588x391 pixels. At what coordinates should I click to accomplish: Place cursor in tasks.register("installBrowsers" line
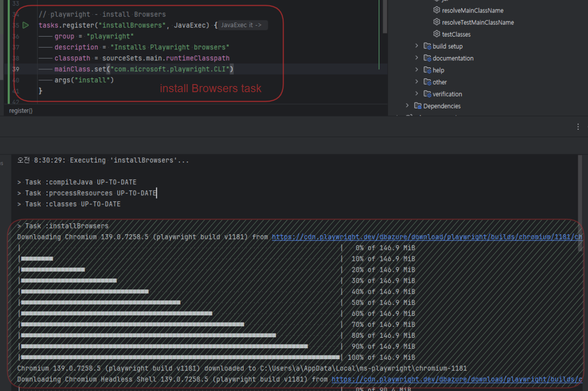pyautogui.click(x=128, y=25)
